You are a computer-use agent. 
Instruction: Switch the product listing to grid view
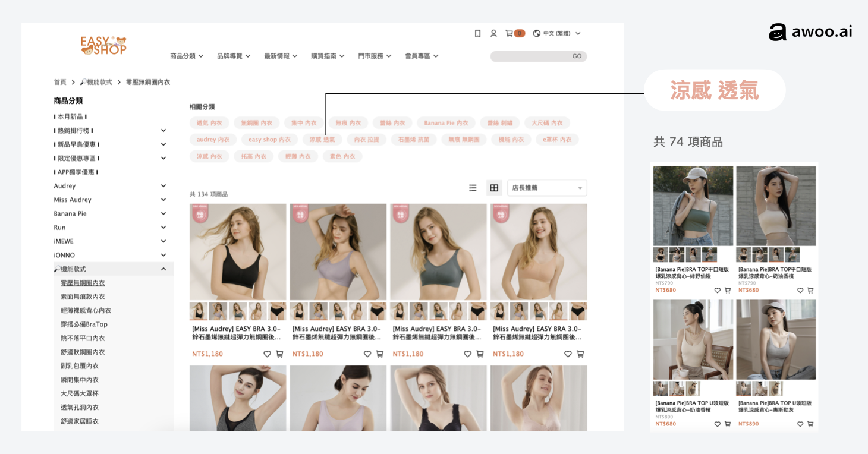coord(494,188)
